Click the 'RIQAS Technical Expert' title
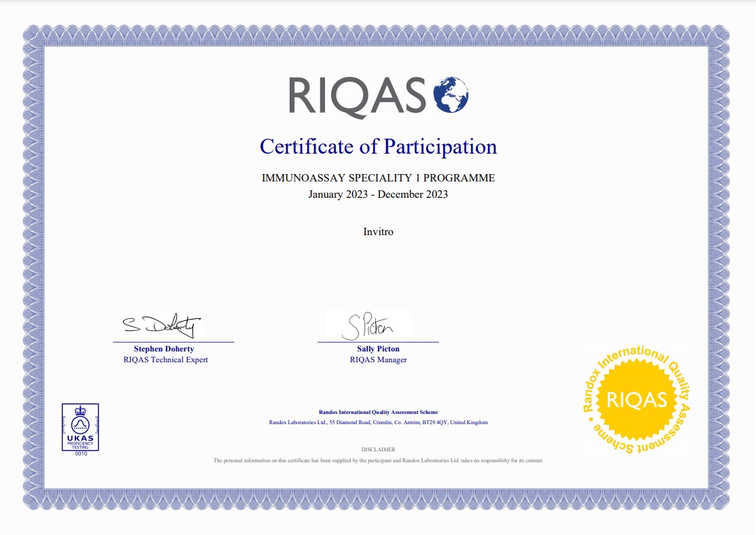This screenshot has height=535, width=756. [x=165, y=360]
